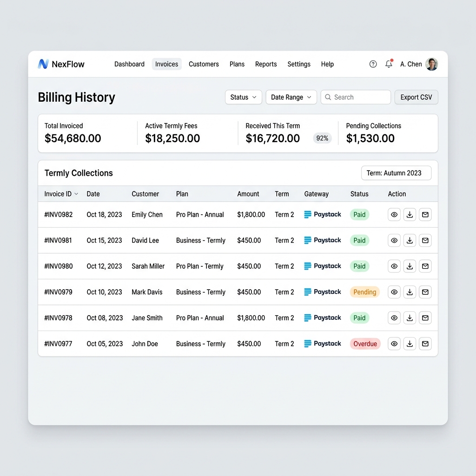This screenshot has width=476, height=476.
Task: Click Status column header
Action: (x=359, y=194)
